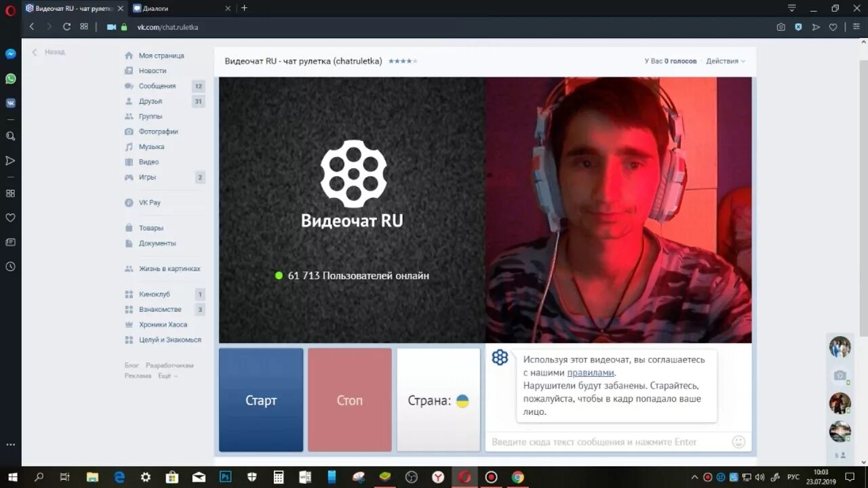Open VK panel in Opera sidebar
This screenshot has width=868, height=488.
pos(10,103)
